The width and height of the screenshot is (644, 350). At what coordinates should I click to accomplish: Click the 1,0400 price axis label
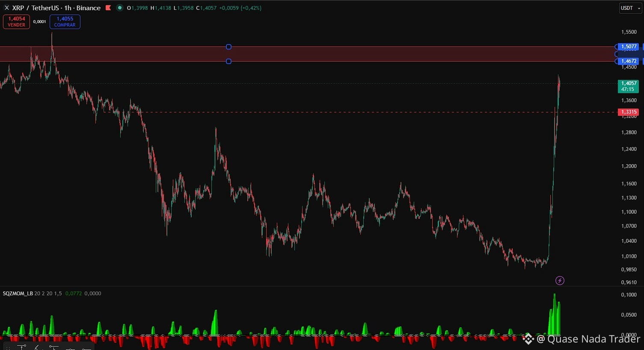tap(629, 241)
